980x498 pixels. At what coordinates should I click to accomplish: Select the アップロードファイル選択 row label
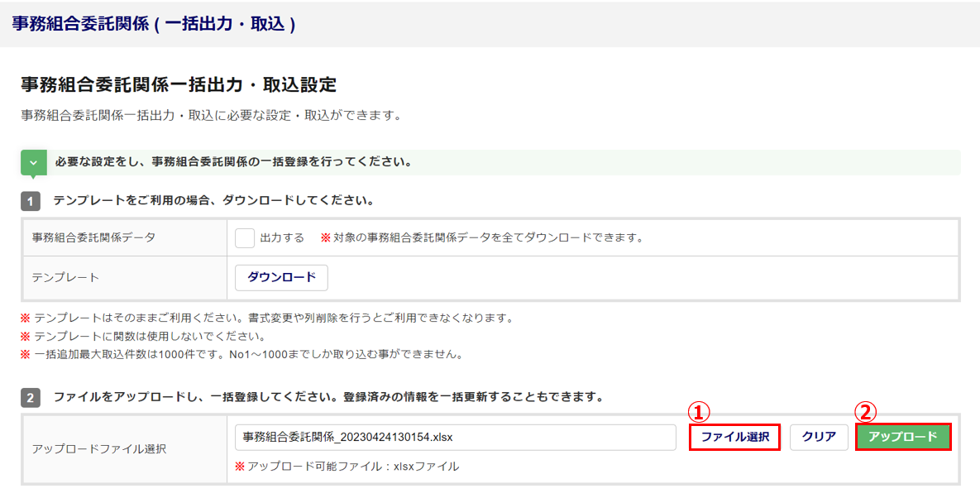pyautogui.click(x=98, y=449)
